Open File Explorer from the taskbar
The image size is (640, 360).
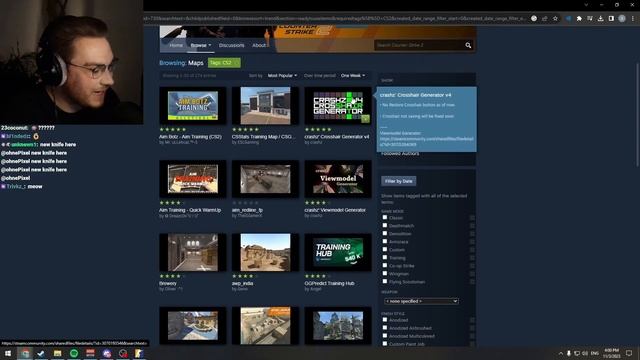click(x=58, y=353)
